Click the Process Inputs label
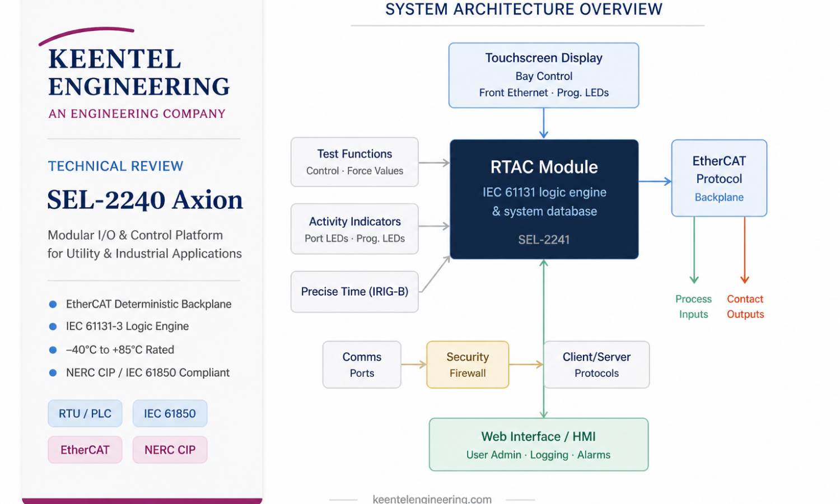 [693, 306]
